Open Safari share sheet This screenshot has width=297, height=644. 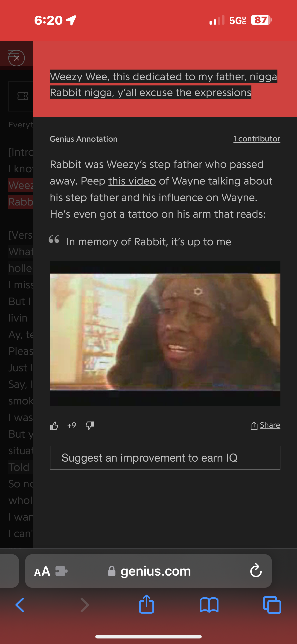pos(146,604)
